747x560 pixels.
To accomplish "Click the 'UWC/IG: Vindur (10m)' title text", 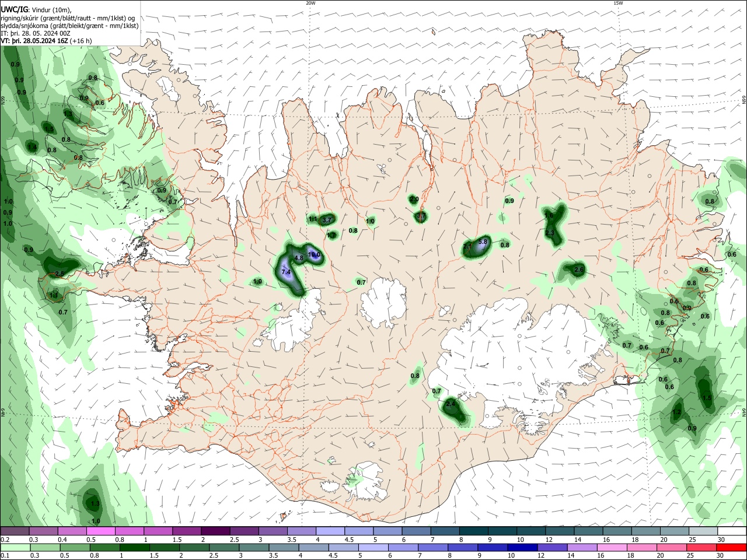I will 36,10.
